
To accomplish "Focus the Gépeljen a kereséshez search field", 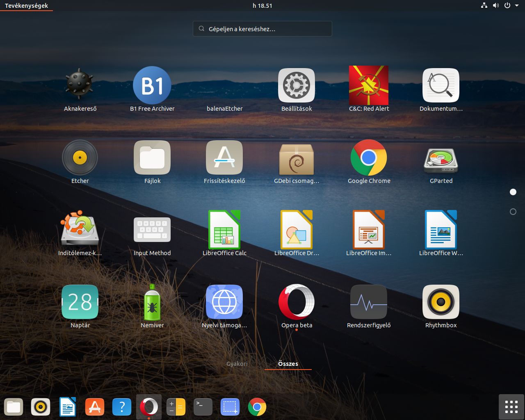I will point(262,29).
